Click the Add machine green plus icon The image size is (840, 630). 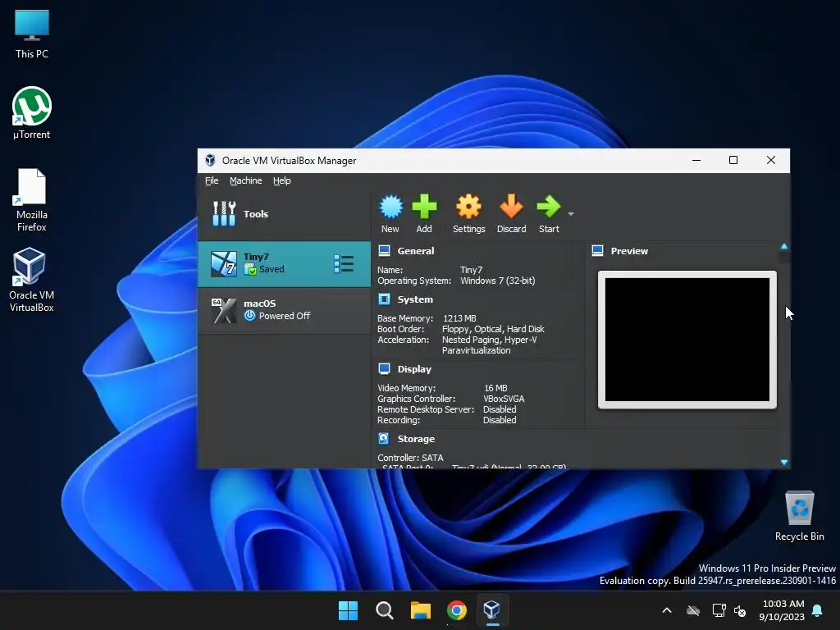(424, 207)
